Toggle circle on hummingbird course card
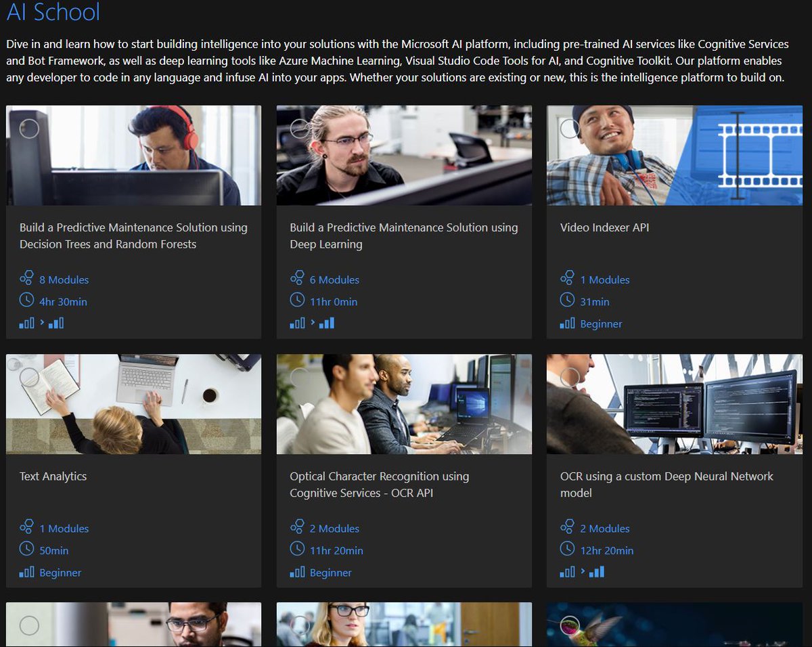812x647 pixels. coord(570,626)
